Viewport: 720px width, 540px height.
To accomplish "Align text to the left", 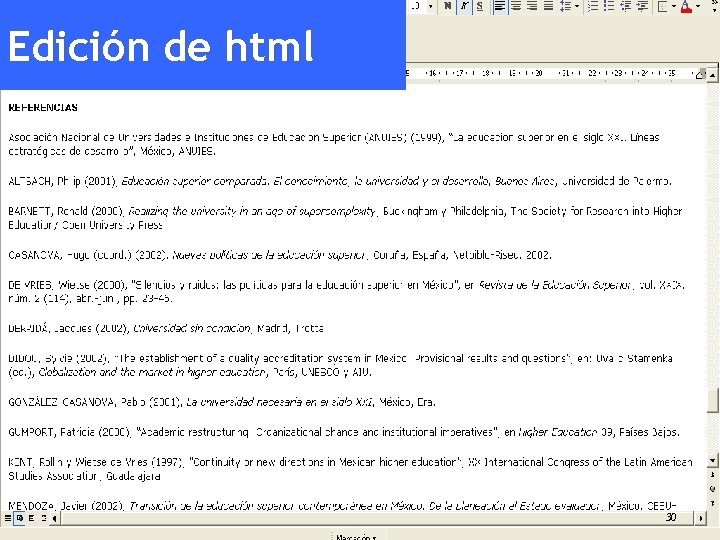I will pos(500,6).
